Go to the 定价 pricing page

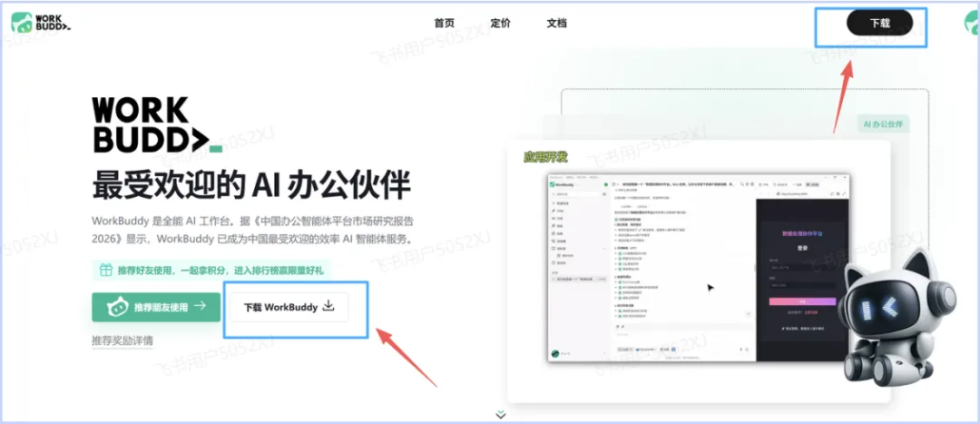[500, 23]
